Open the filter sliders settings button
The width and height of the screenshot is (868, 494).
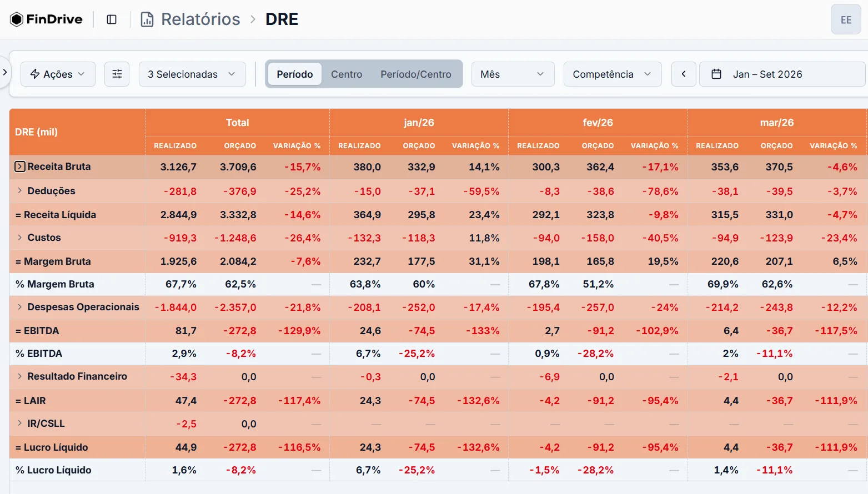tap(117, 74)
